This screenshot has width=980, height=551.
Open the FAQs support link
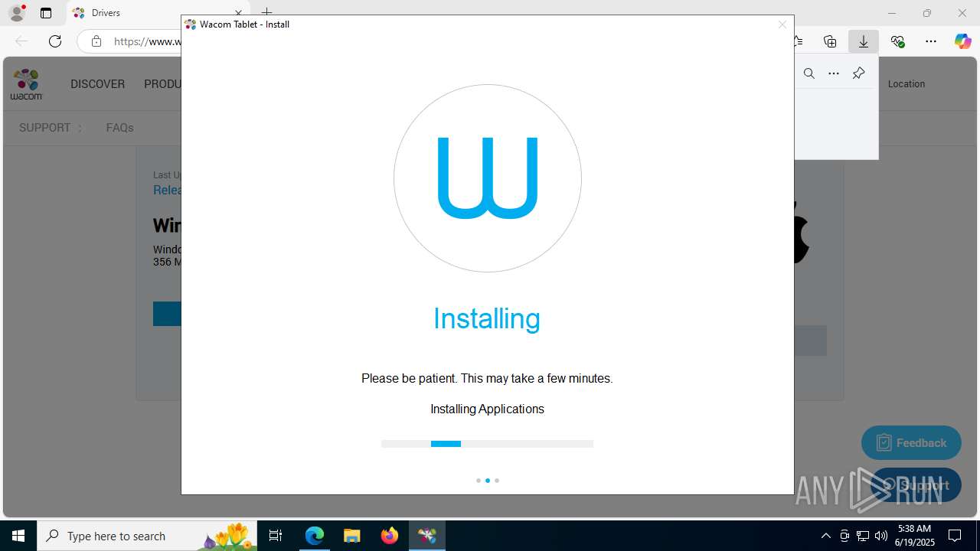[x=119, y=128]
